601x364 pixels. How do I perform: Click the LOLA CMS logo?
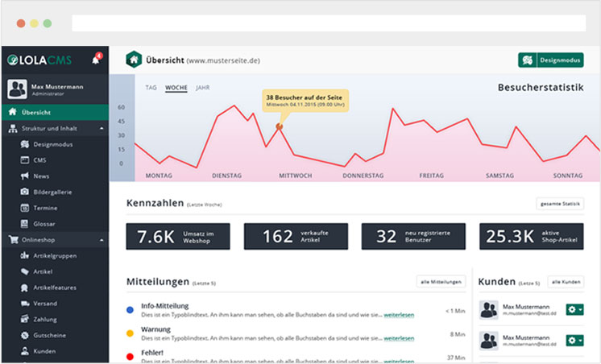click(x=39, y=60)
